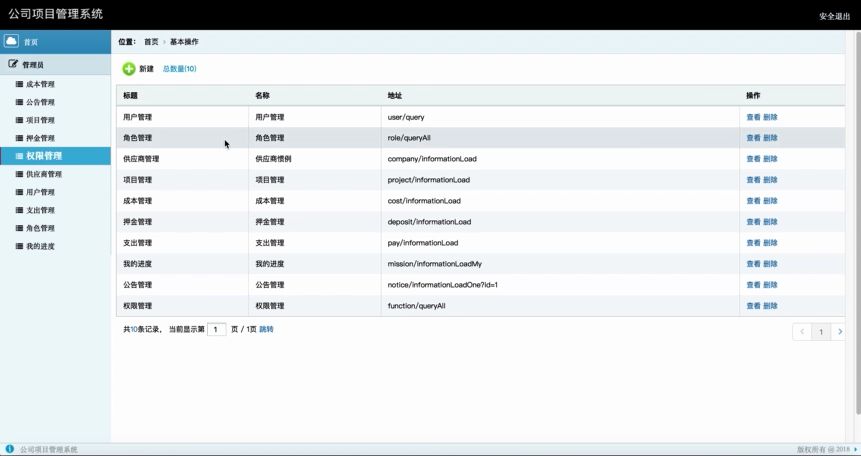Click 查看 for notice/informationLoadOne row
The image size is (861, 456).
point(753,285)
